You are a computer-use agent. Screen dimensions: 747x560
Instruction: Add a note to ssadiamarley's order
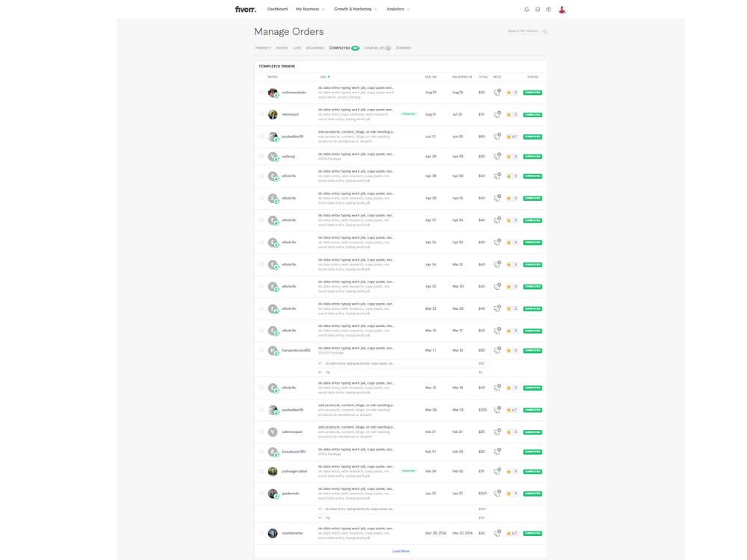[497, 533]
